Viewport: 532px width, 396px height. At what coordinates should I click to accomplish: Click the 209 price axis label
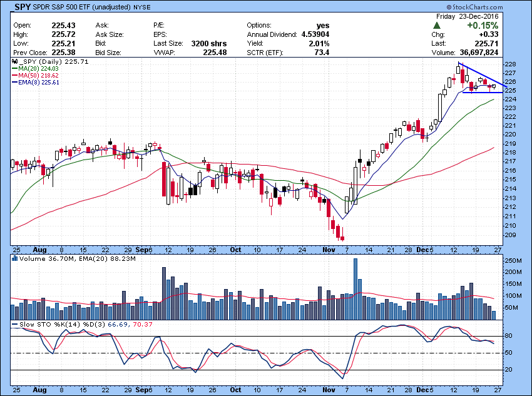coord(511,235)
